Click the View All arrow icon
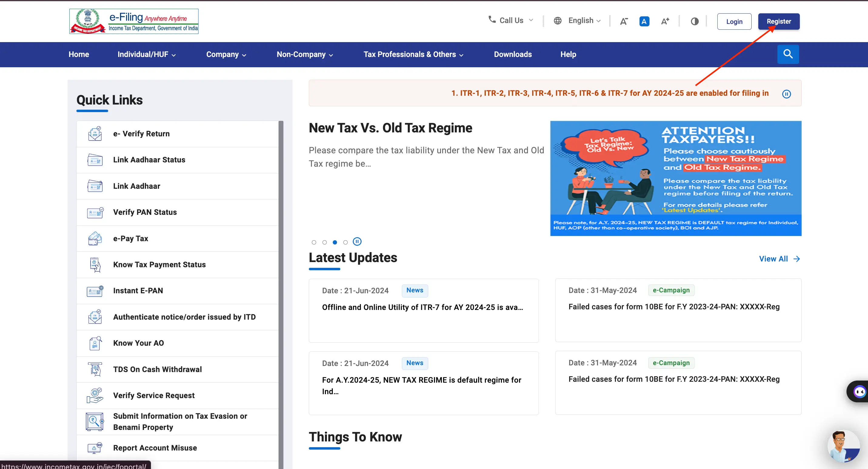 tap(796, 259)
